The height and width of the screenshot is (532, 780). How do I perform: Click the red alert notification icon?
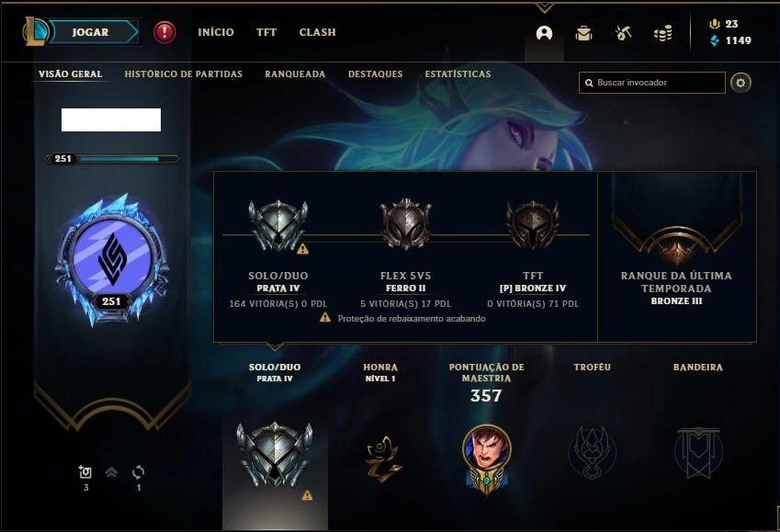[164, 32]
